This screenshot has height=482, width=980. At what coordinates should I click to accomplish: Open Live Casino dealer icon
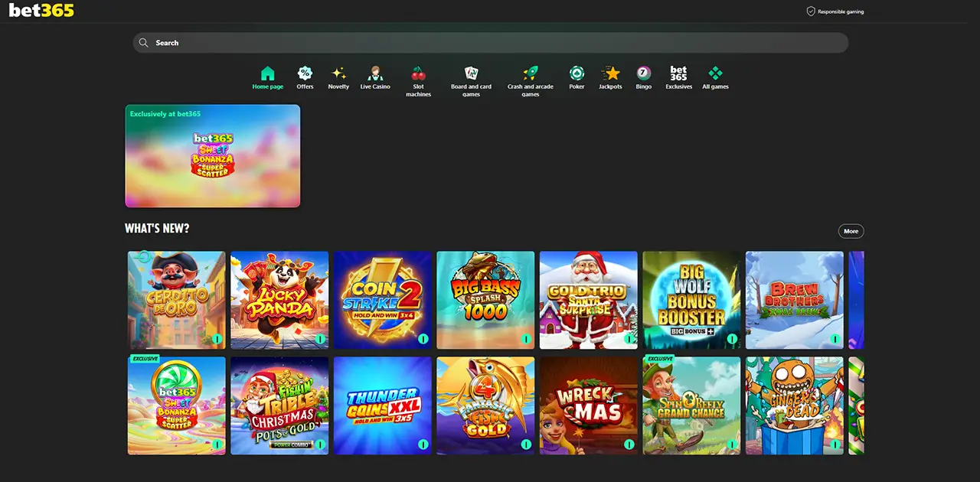375,74
